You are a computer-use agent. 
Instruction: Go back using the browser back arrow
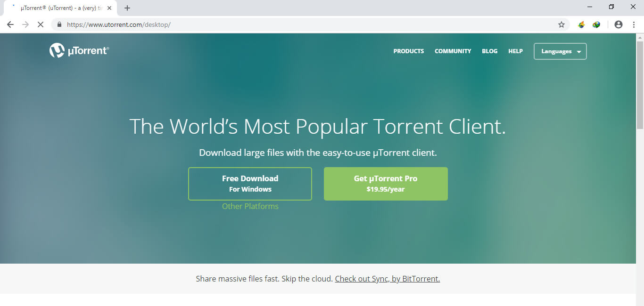[10, 24]
